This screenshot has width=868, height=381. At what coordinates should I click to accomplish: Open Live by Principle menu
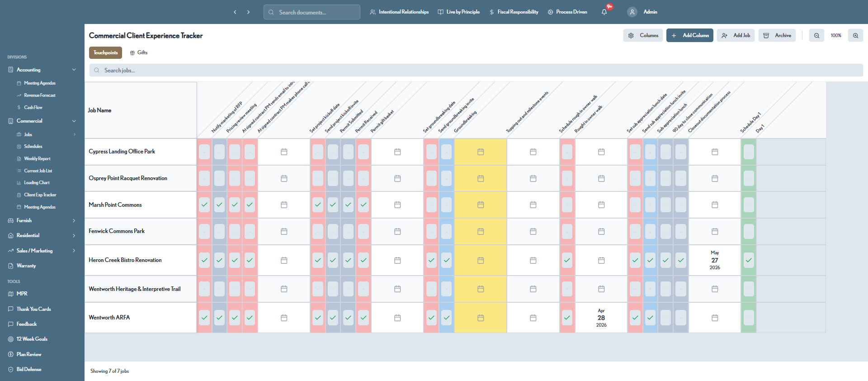[x=459, y=12]
